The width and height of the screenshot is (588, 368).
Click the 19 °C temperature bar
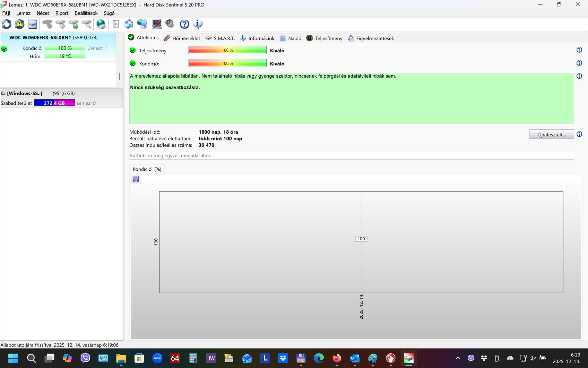coord(65,56)
